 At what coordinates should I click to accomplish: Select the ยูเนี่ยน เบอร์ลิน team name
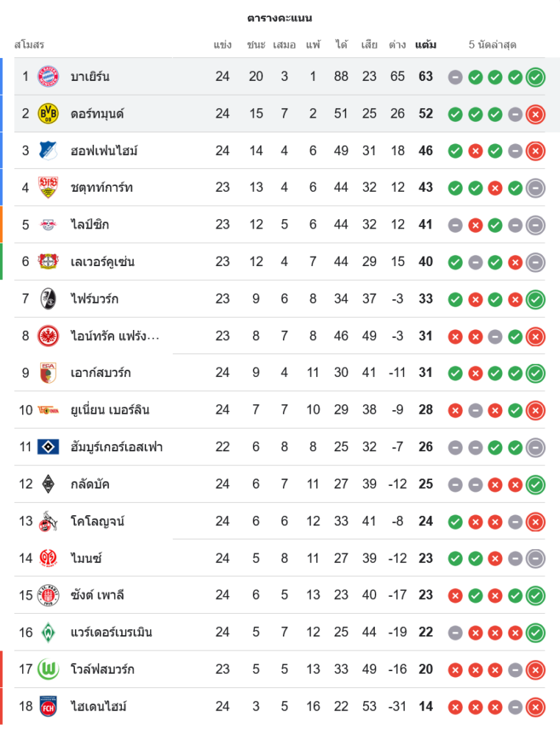click(x=110, y=410)
